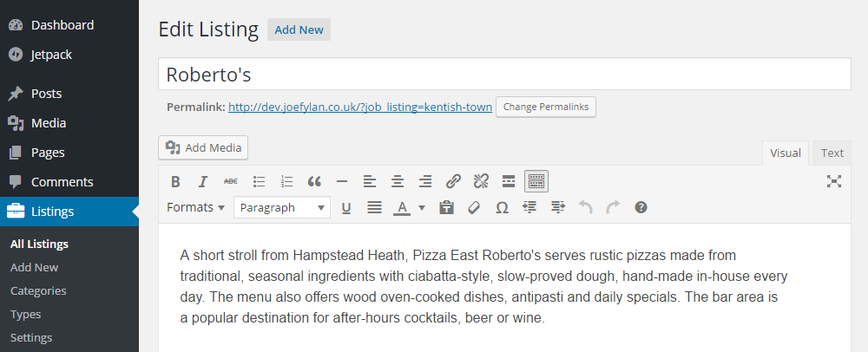This screenshot has width=868, height=352.
Task: Redo the last edit
Action: 614,208
